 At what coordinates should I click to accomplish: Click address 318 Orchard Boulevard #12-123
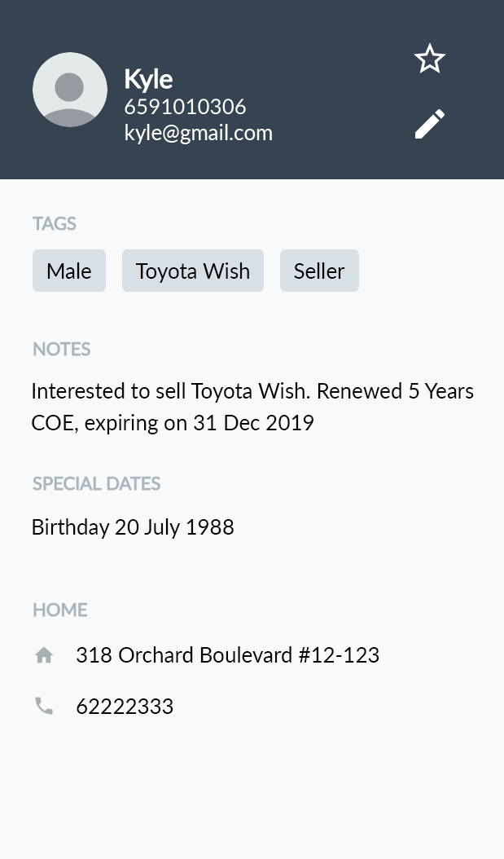coord(228,655)
